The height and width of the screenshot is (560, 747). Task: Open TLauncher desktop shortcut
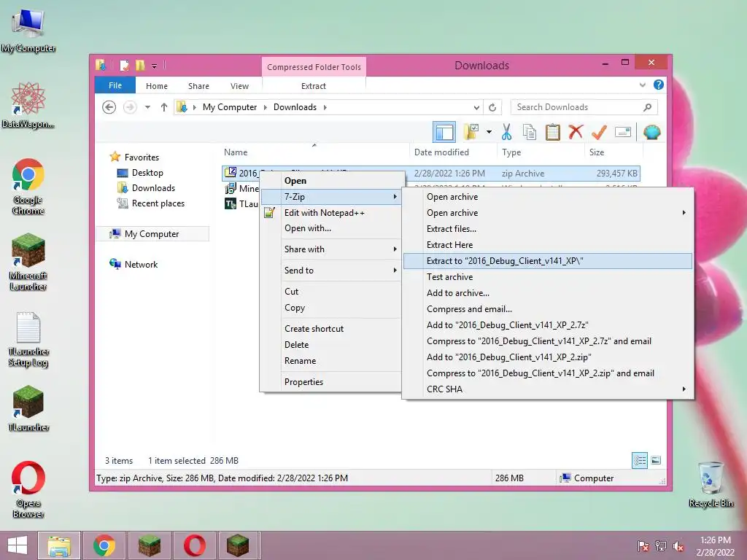click(28, 408)
